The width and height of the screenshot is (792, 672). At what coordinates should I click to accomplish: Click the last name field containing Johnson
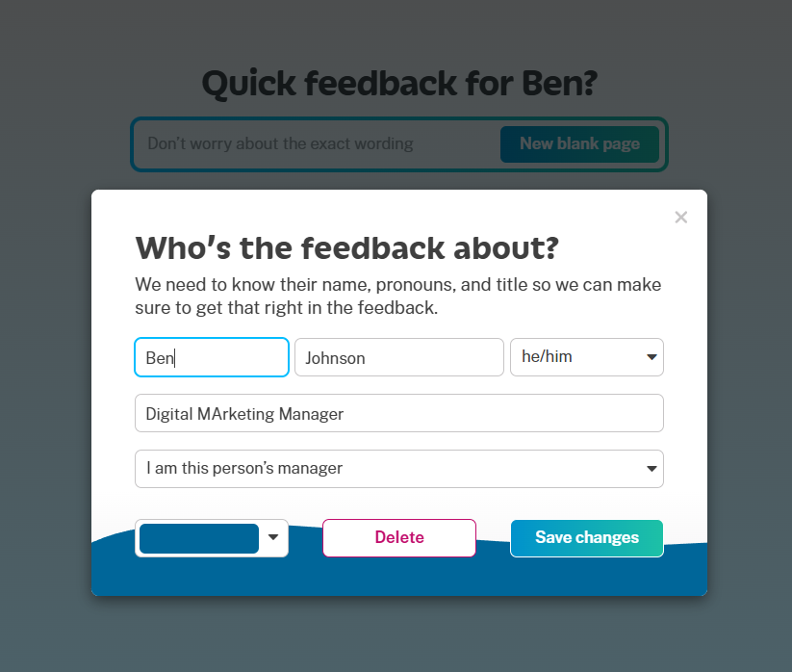398,357
